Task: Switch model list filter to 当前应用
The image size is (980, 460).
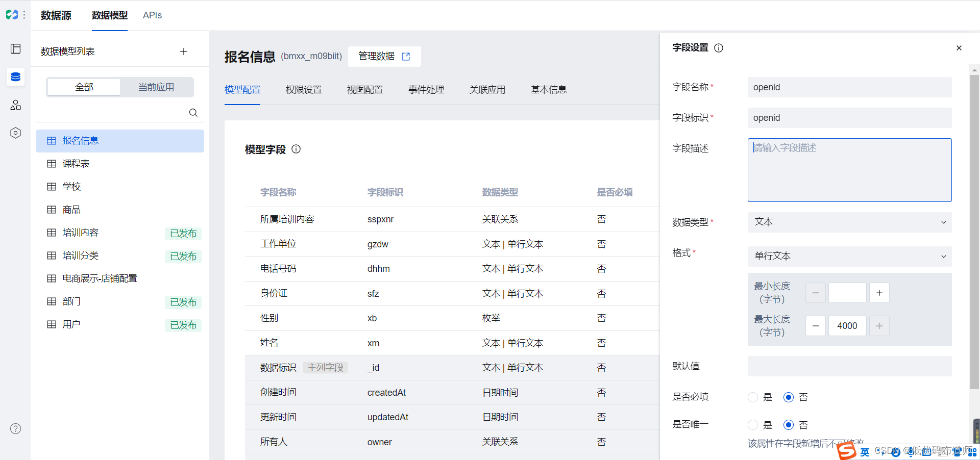Action: (x=156, y=87)
